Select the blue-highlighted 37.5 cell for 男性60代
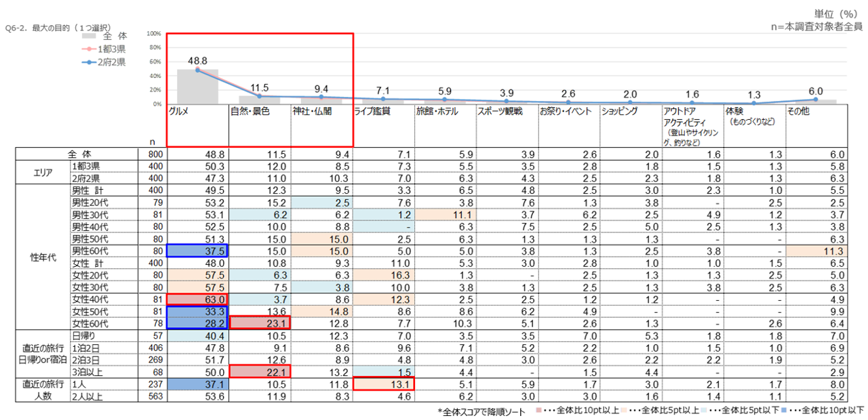The width and height of the screenshot is (868, 420). (198, 251)
